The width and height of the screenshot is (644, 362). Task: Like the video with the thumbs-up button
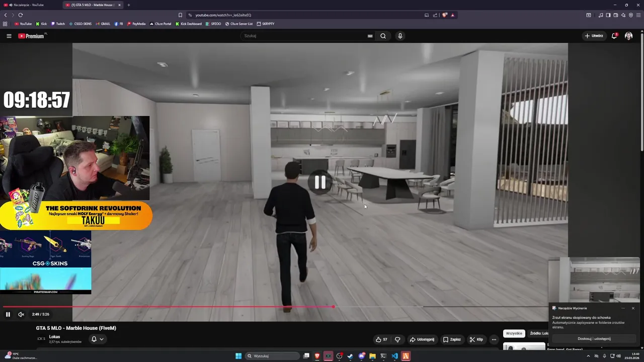point(381,339)
